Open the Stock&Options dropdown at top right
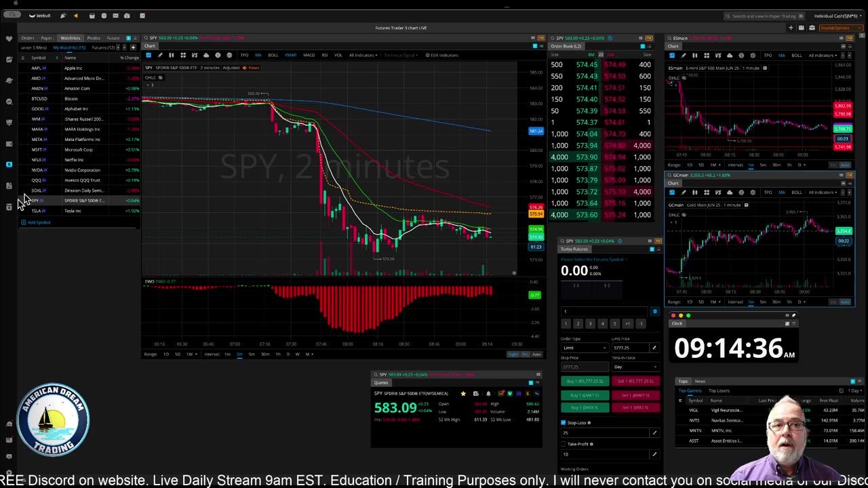868x488 pixels. [841, 28]
